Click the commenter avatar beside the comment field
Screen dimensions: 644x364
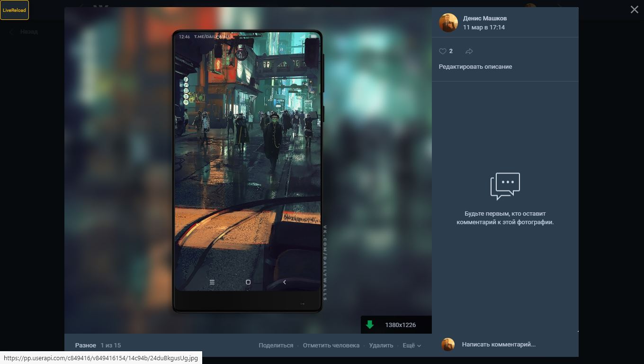(x=448, y=345)
